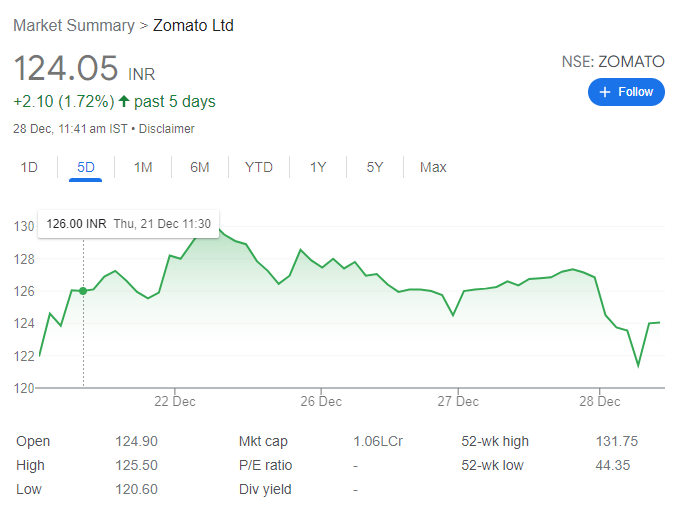This screenshot has width=688, height=513.
Task: Click the Market Summary breadcrumb link
Action: coord(74,25)
